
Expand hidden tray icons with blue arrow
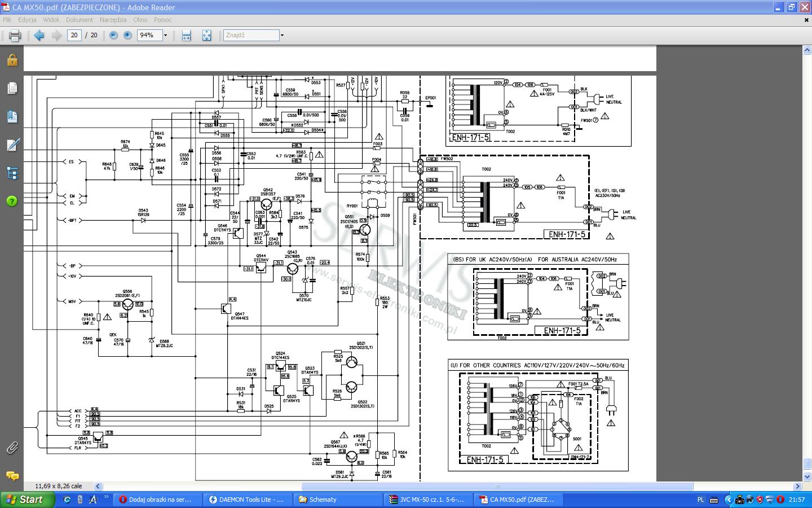click(728, 500)
